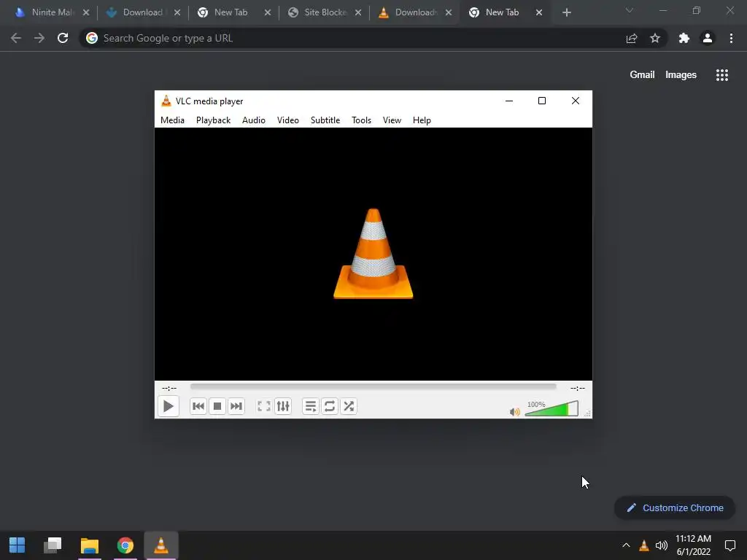Click VLC cone in system tray
The image size is (747, 560).
point(643,545)
